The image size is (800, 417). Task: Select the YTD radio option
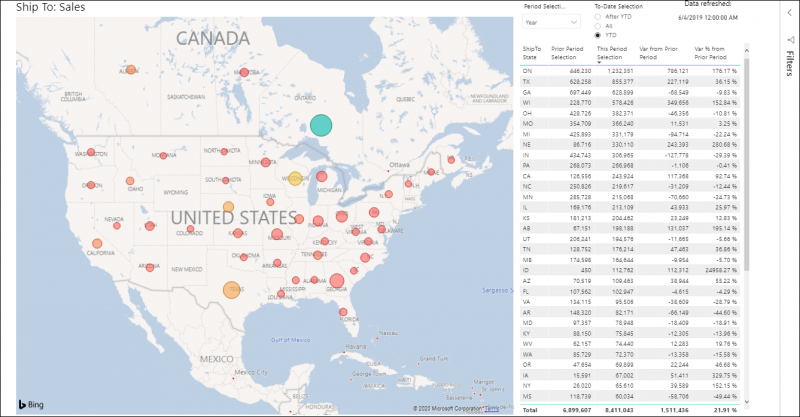(597, 35)
